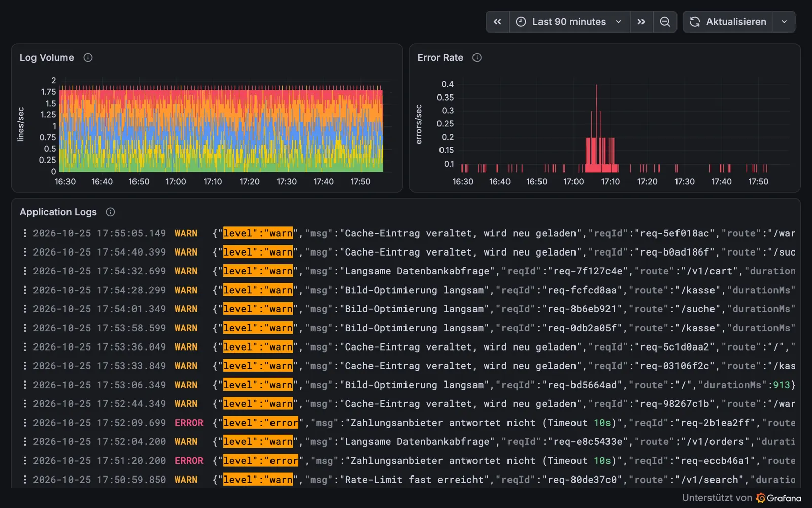The image size is (812, 508).
Task: Open menu for 17:52:09.699 error row
Action: point(25,423)
